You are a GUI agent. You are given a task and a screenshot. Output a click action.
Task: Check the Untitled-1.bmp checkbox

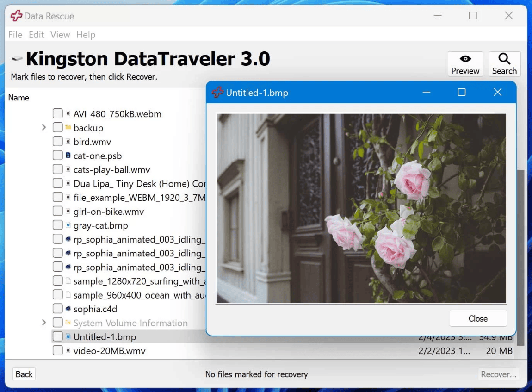58,336
